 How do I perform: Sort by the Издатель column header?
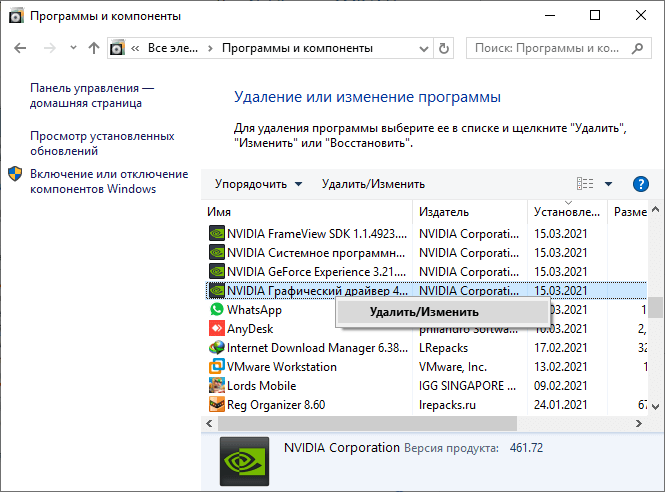tap(470, 212)
